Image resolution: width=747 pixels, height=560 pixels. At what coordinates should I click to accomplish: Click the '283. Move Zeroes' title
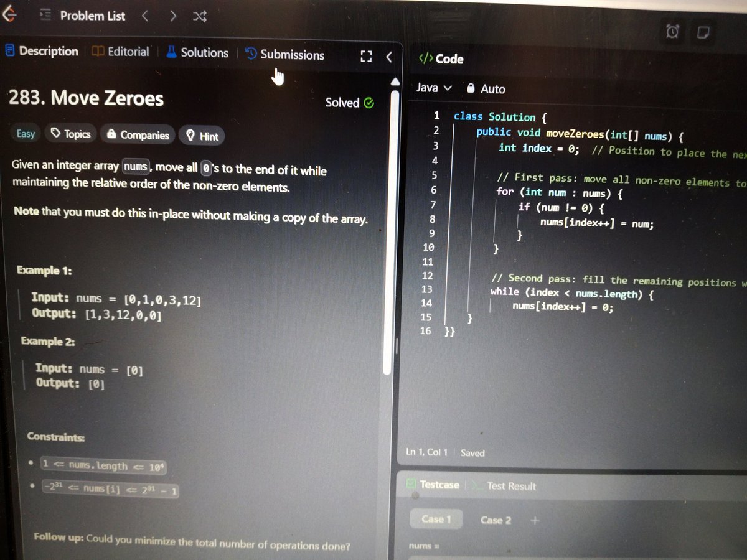coord(86,98)
